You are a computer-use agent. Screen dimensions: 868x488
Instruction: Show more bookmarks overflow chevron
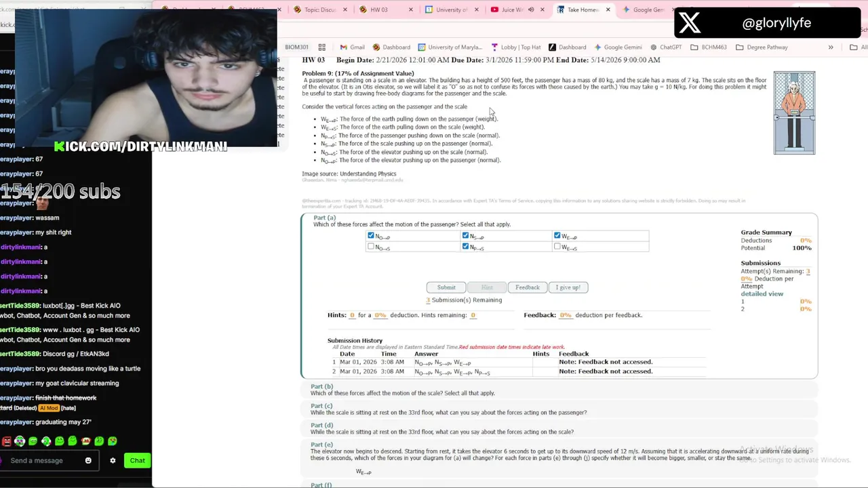tap(831, 47)
